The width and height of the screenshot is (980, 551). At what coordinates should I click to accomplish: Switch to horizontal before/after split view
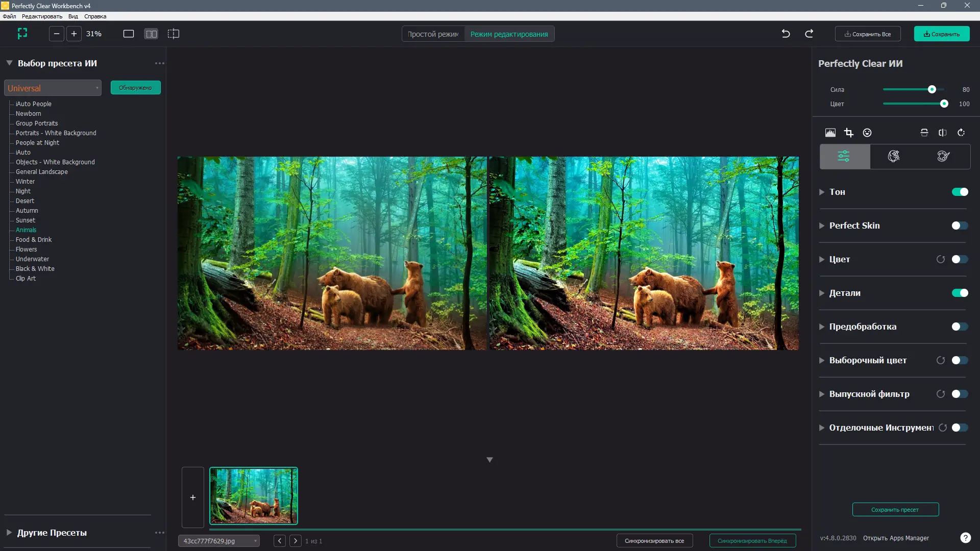(924, 133)
